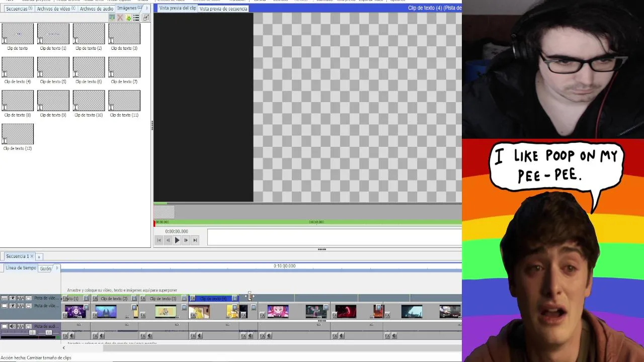Click the red preview playhead marker

pyautogui.click(x=154, y=222)
